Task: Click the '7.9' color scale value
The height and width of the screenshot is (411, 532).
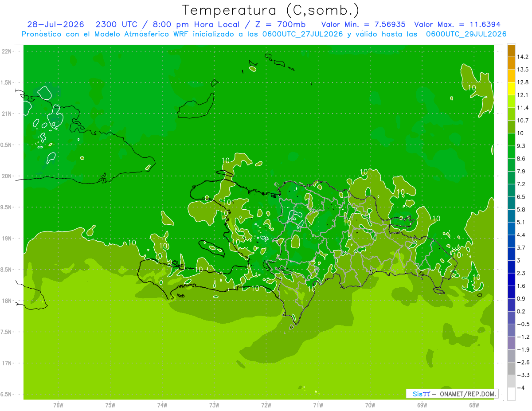Action: (521, 171)
